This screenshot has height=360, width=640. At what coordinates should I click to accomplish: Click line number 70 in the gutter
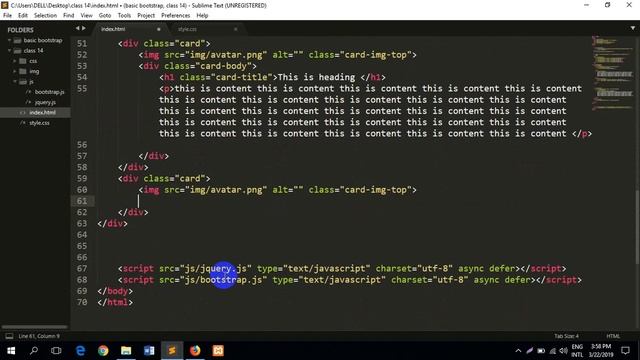82,302
